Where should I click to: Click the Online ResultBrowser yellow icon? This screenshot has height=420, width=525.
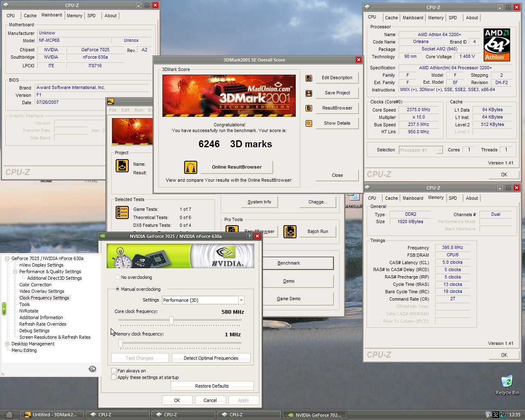(x=191, y=167)
